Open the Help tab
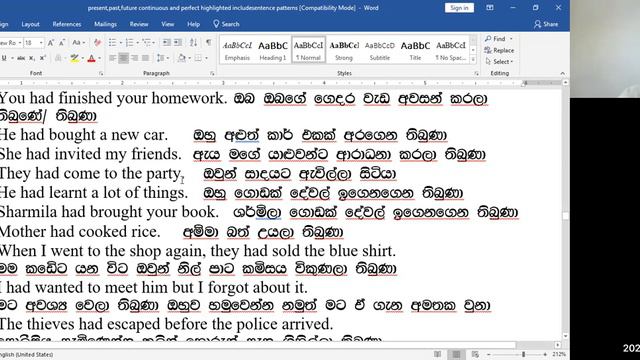The width and height of the screenshot is (640, 360). pyautogui.click(x=193, y=24)
